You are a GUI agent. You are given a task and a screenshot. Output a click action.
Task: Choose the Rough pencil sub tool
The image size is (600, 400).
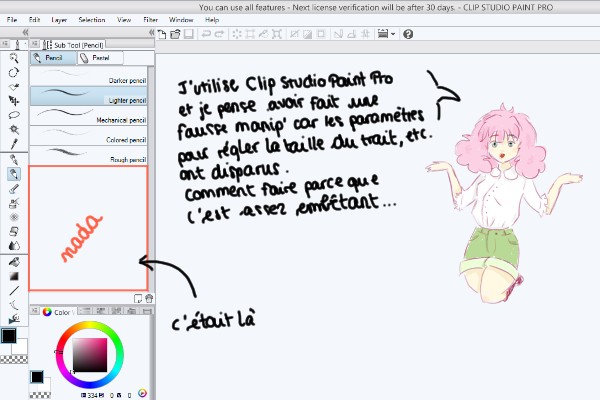point(88,156)
